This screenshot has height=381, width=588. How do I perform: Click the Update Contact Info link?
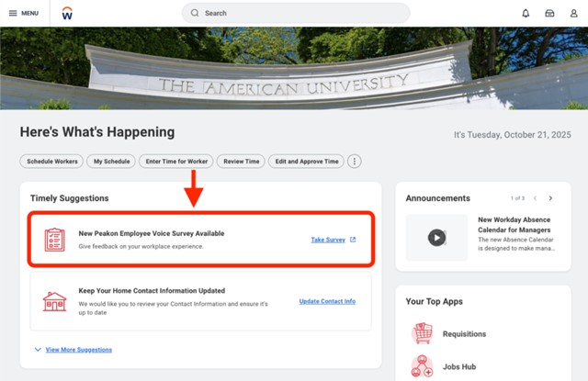[327, 301]
